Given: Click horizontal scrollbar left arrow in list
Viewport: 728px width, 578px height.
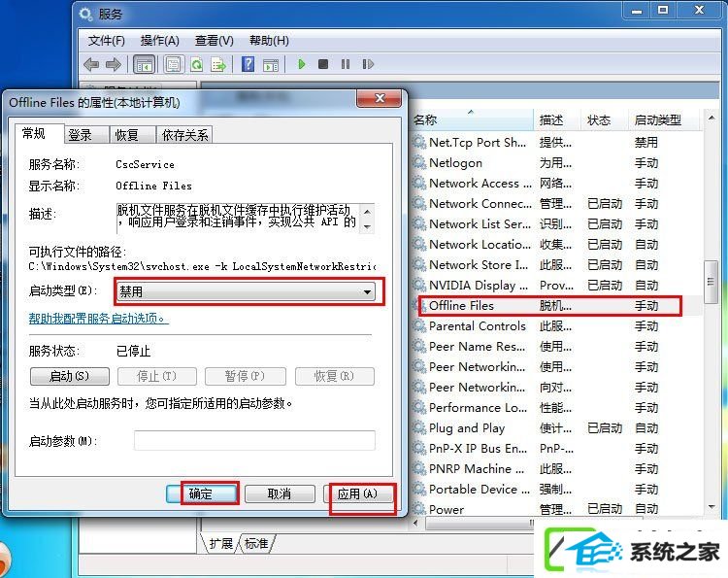Looking at the screenshot, I should click(416, 524).
